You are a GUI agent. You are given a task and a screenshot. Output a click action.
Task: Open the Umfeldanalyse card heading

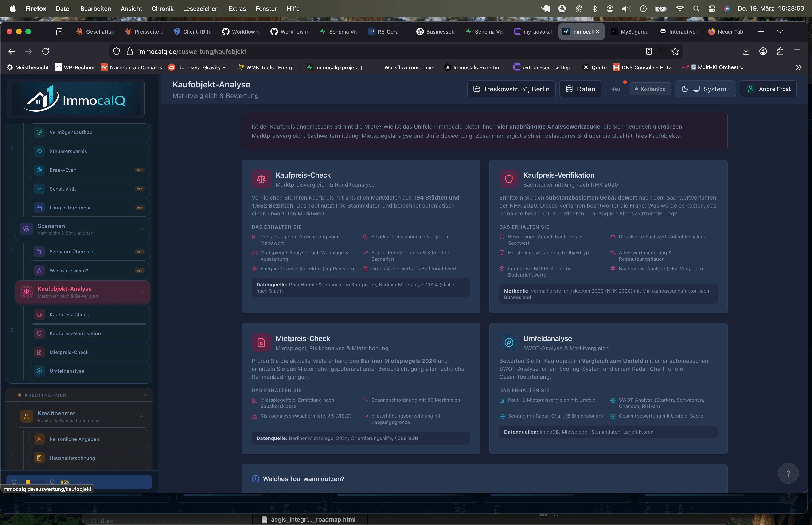pyautogui.click(x=548, y=338)
